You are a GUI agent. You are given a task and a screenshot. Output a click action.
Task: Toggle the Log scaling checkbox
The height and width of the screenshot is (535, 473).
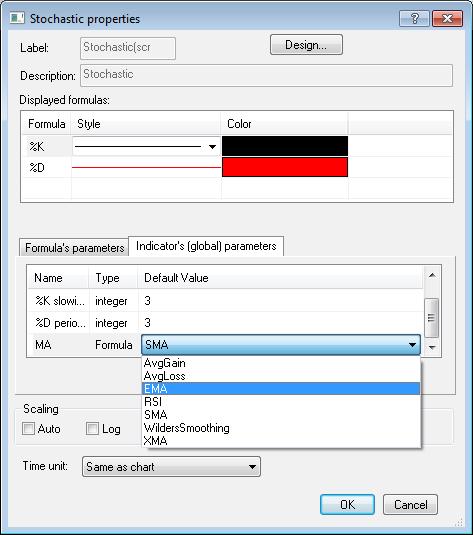click(92, 429)
